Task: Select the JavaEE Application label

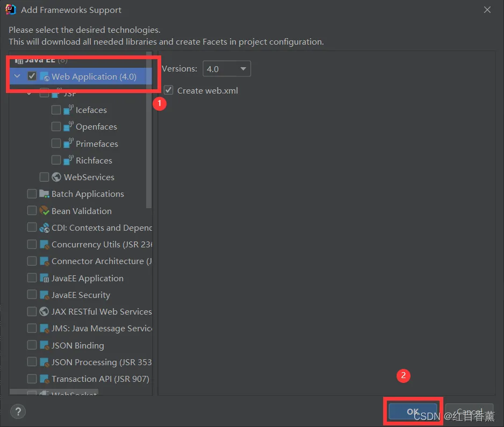Action: point(88,279)
